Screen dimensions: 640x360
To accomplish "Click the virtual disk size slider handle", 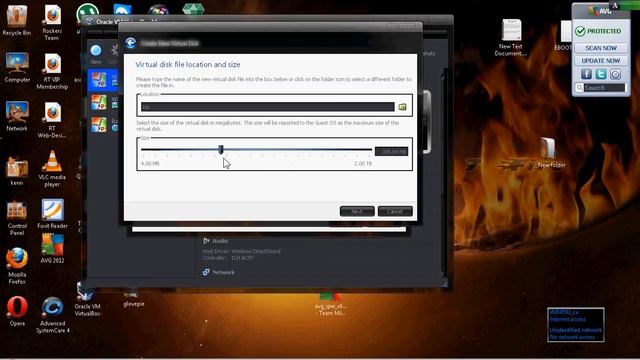I will [221, 150].
